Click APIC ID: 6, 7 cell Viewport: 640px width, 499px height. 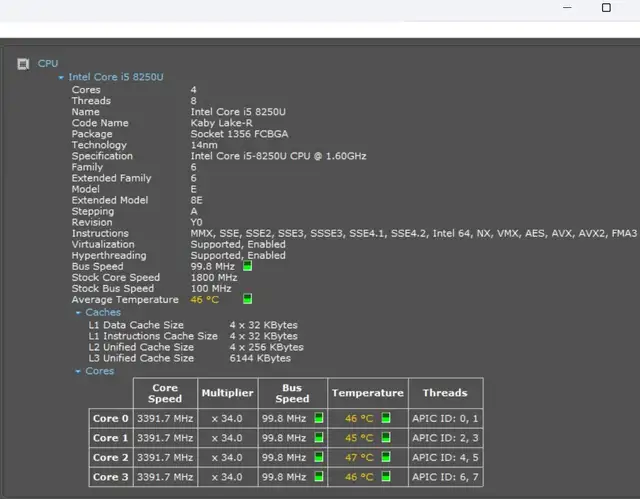pos(445,477)
